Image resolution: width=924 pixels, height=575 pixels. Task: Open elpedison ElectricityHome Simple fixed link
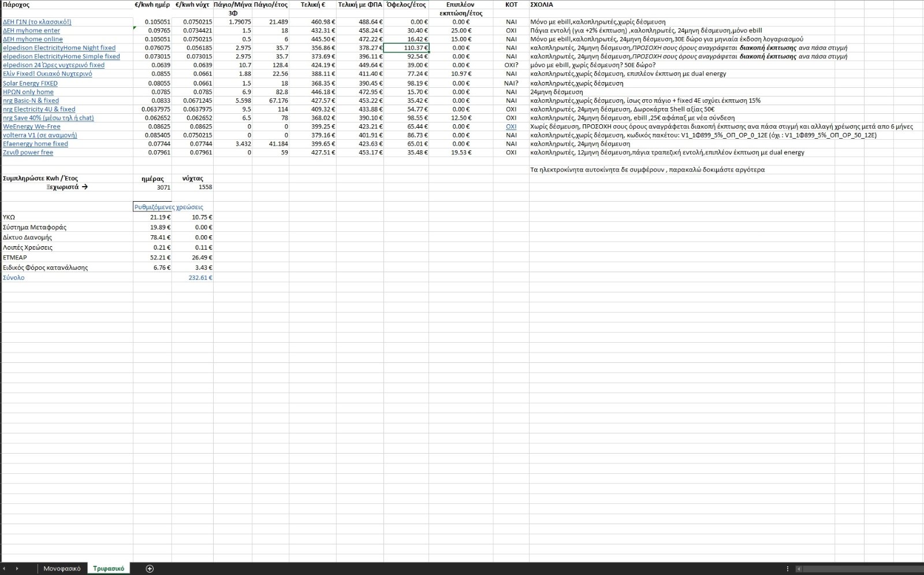click(x=61, y=57)
